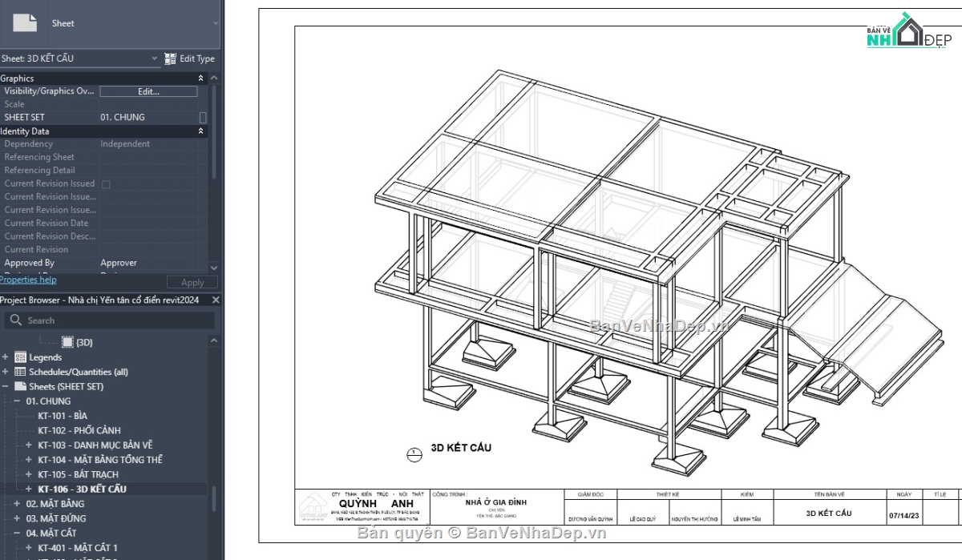Click the Schedules/Quantities table icon
Image resolution: width=962 pixels, height=560 pixels.
[x=21, y=372]
